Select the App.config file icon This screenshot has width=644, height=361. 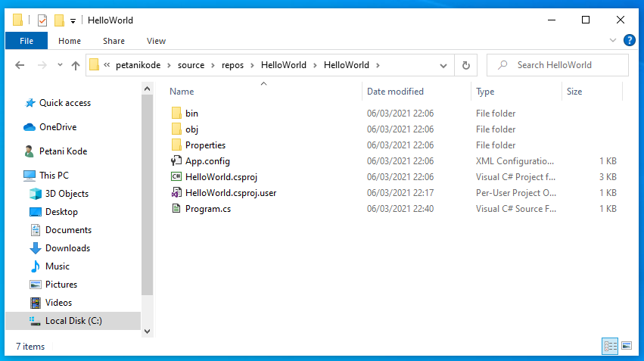click(176, 161)
